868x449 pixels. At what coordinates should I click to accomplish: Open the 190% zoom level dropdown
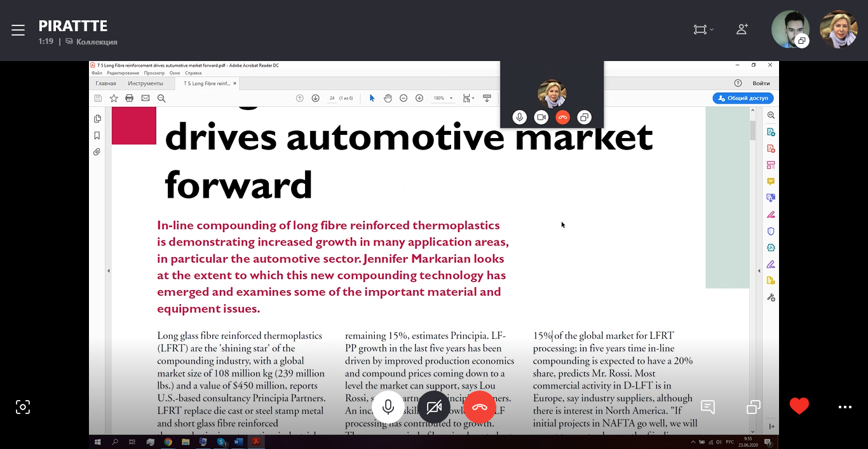point(443,98)
